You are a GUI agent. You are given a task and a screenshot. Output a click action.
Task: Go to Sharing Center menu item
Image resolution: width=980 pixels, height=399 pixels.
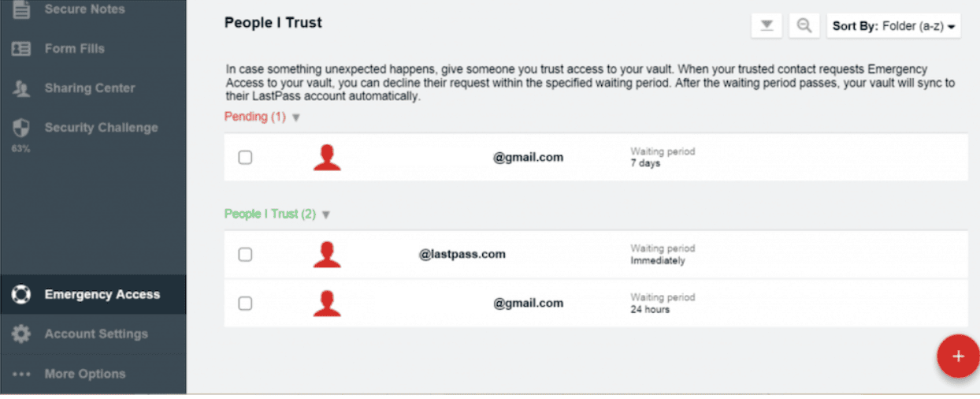coord(90,88)
